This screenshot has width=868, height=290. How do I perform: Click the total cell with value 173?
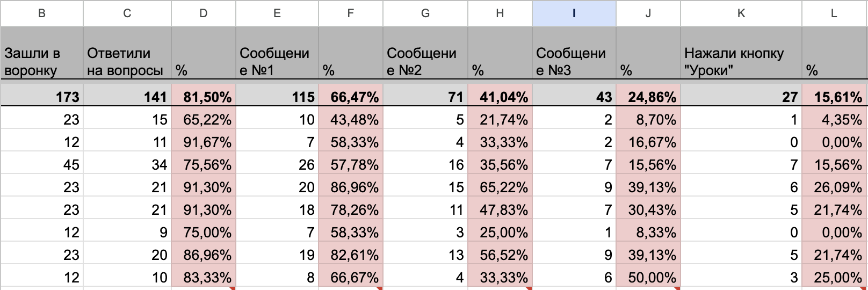41,97
